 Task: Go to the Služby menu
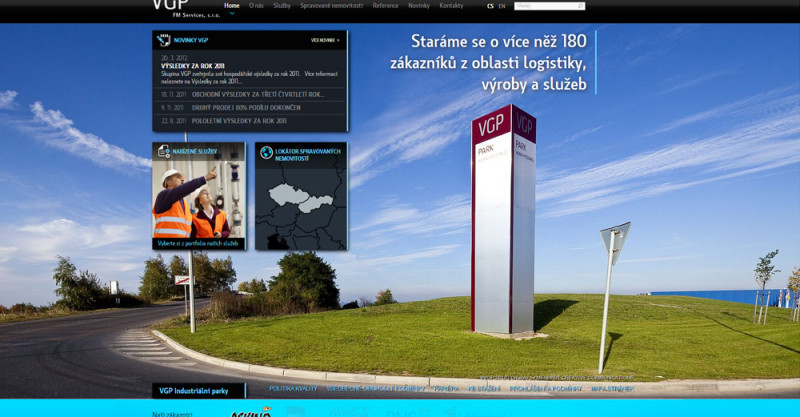coord(282,6)
